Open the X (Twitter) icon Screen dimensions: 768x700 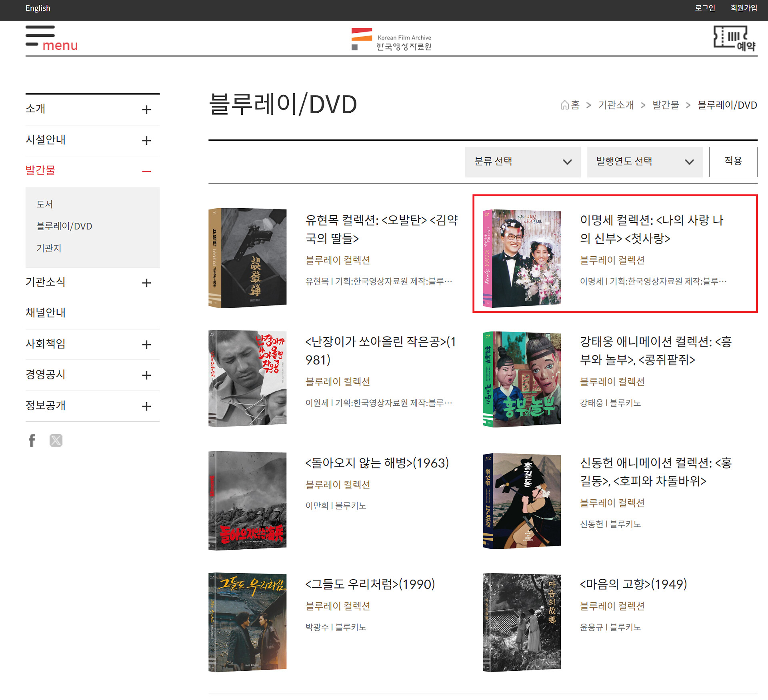[x=56, y=440]
